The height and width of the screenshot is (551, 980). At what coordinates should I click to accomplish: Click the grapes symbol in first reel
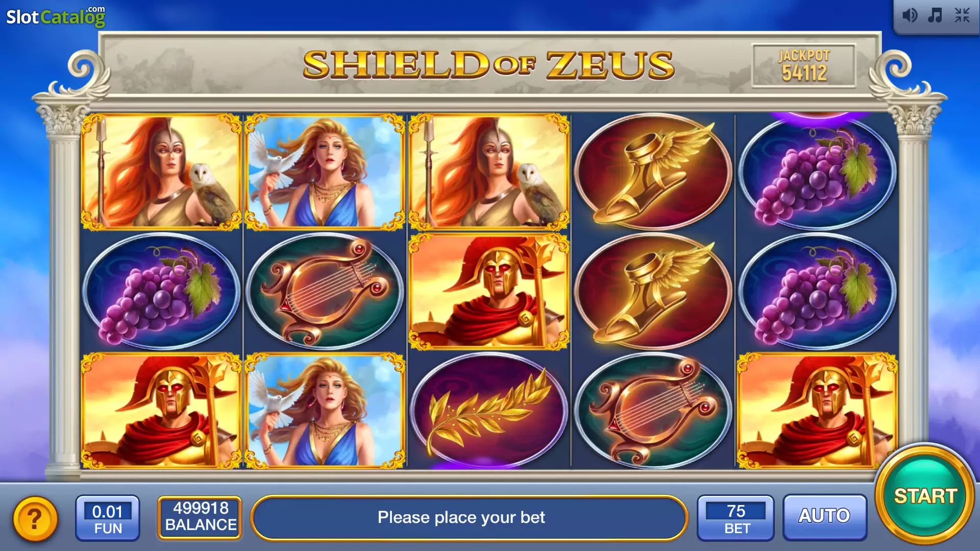pyautogui.click(x=161, y=291)
